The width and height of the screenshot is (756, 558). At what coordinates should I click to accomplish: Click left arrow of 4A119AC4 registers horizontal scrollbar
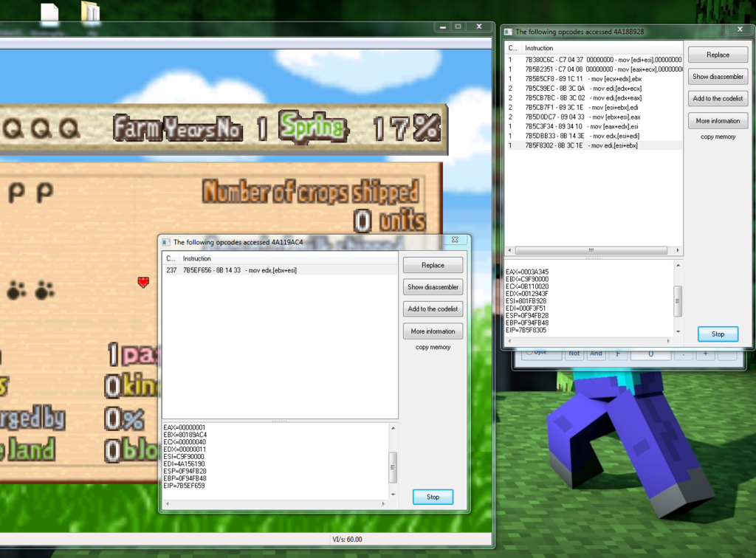(x=168, y=503)
